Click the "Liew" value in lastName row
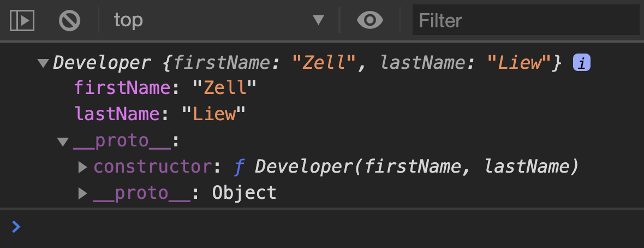 coord(213,114)
